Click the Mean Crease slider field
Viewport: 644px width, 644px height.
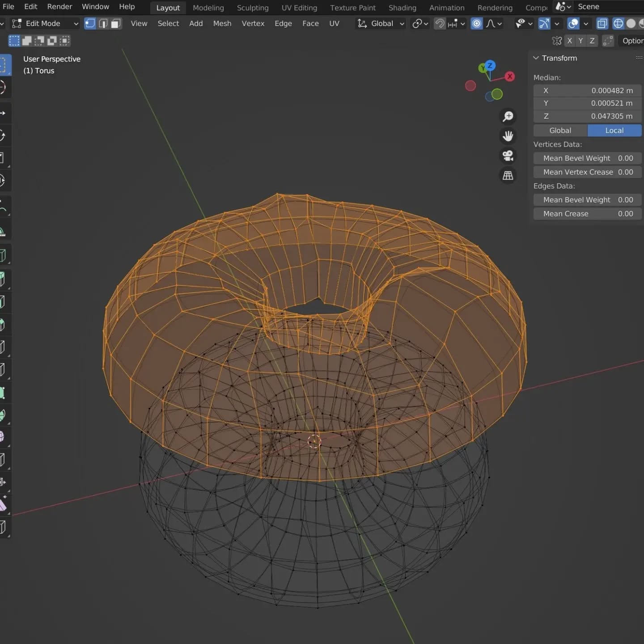588,214
